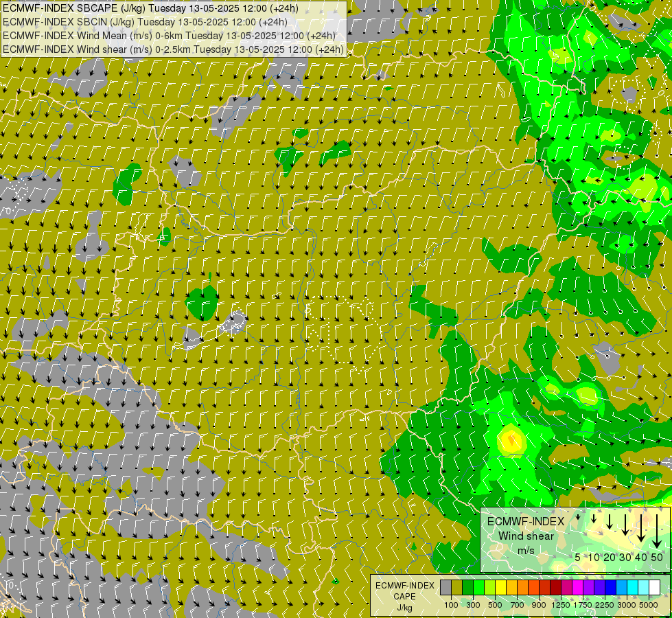Click the 'J/kg' unit in CAPE legend
The image size is (672, 618).
tap(404, 608)
